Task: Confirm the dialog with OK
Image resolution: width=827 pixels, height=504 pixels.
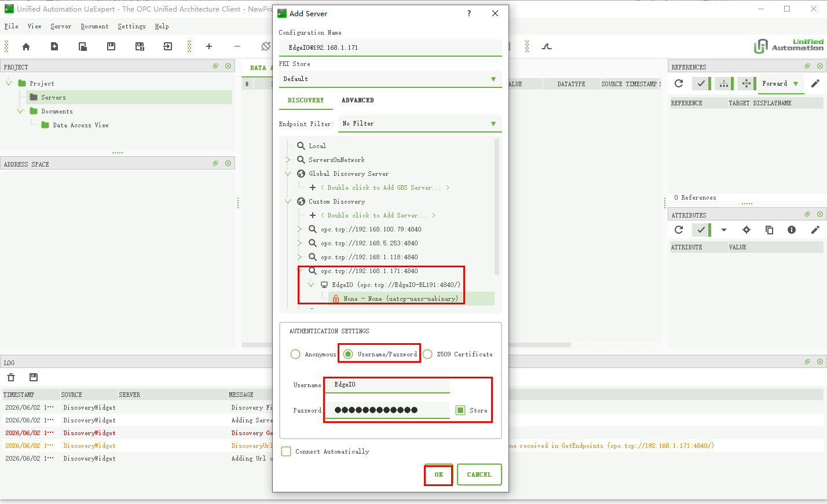Action: (x=438, y=474)
